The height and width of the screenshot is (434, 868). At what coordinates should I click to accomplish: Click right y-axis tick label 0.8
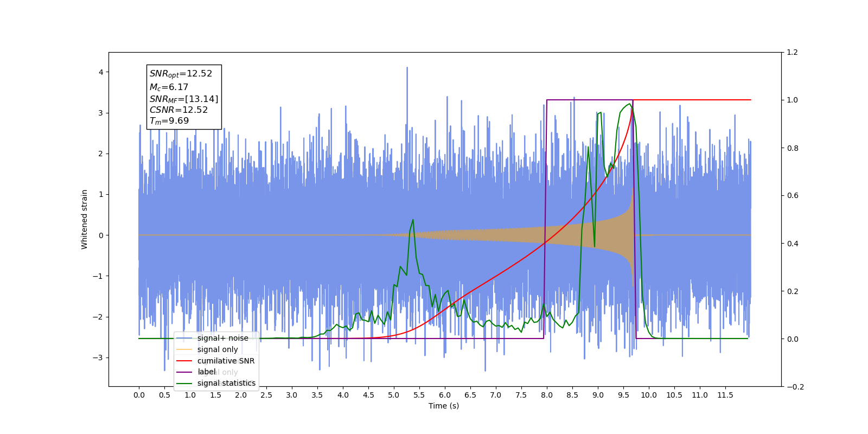click(792, 148)
